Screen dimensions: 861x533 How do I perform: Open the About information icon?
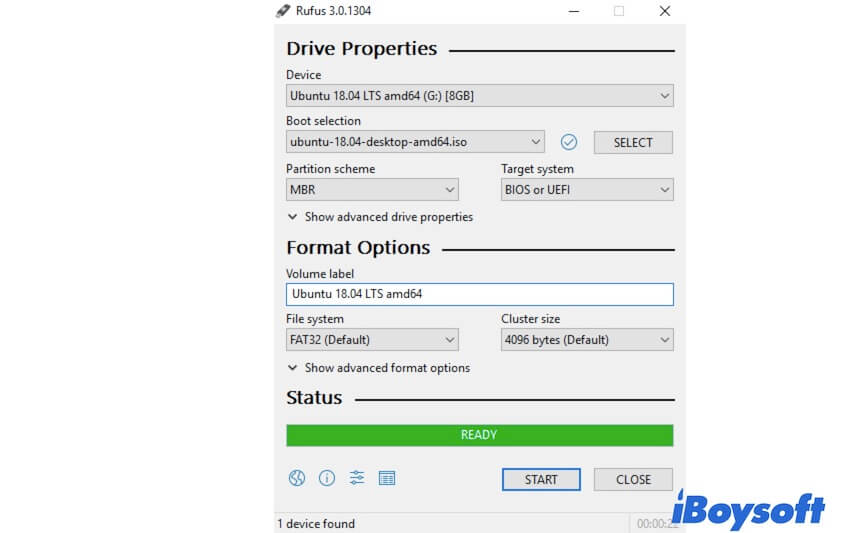pyautogui.click(x=327, y=478)
